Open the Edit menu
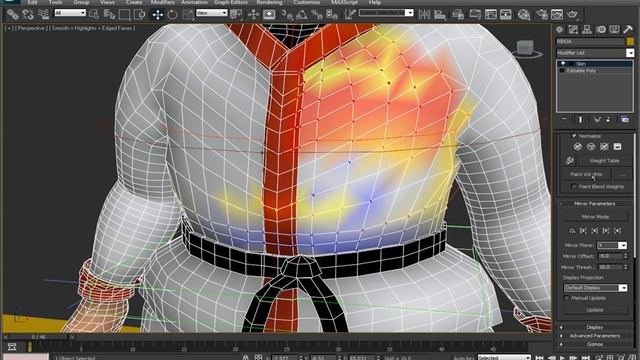Viewport: 640px width, 360px height. coord(33,2)
